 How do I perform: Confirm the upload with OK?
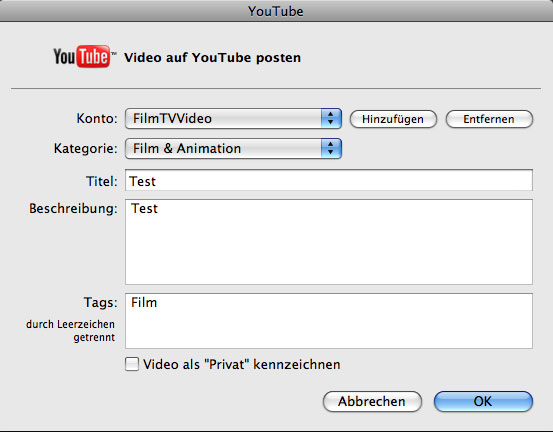(483, 401)
